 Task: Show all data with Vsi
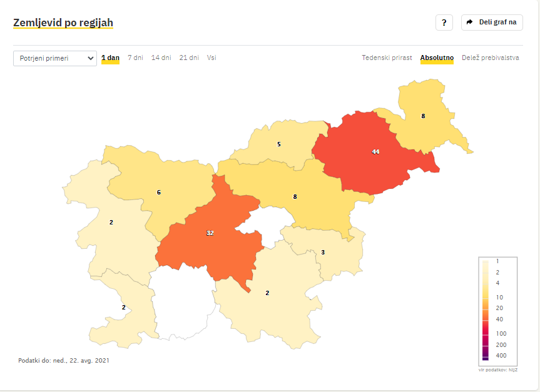point(211,58)
